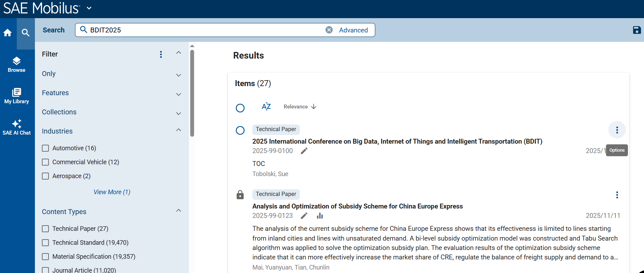The height and width of the screenshot is (273, 644).
Task: Click the Advanced search link
Action: pos(353,30)
